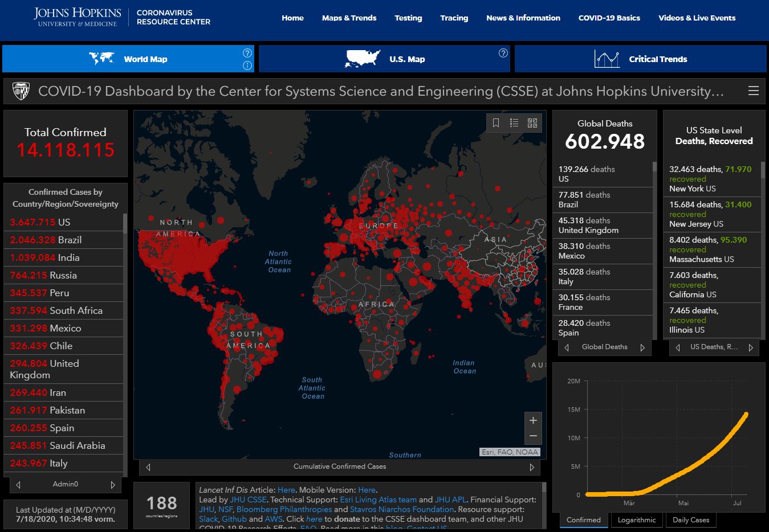Select the 35.028 deaths Italy entry
This screenshot has width=769, height=532.
point(603,277)
